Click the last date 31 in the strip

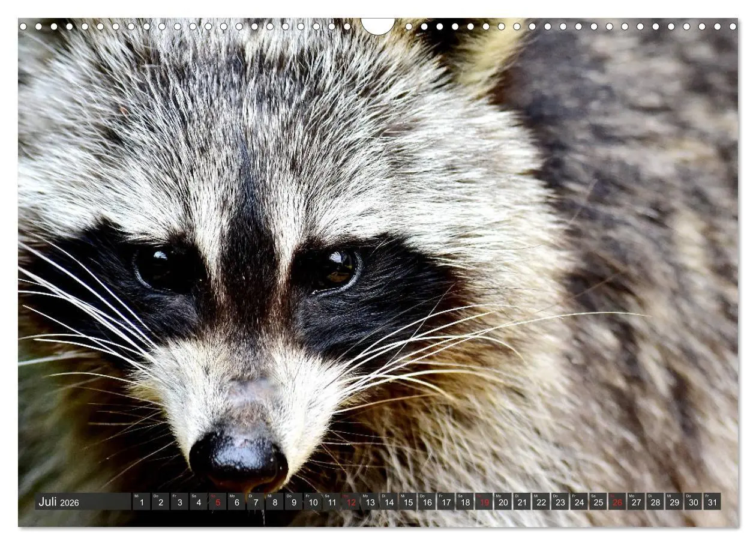pos(711,503)
